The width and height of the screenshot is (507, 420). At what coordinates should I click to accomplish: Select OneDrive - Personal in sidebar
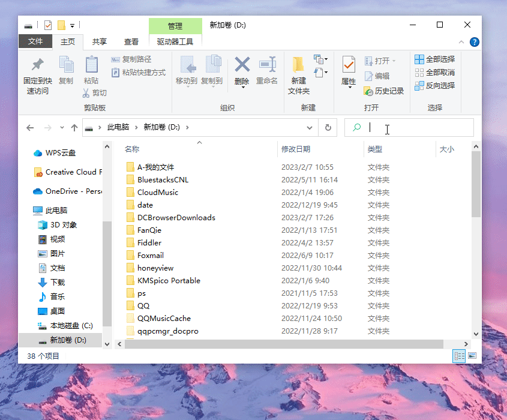(68, 191)
